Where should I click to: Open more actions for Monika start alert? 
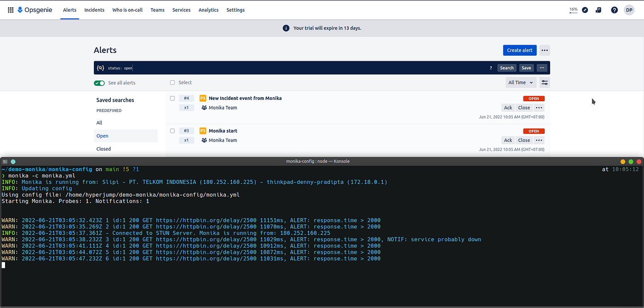539,140
